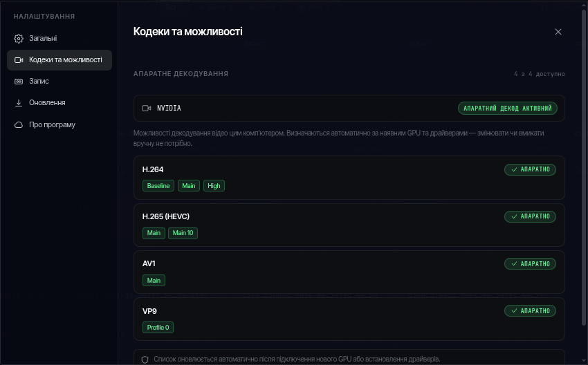Click the shield icon in the footer note
Screen dimensions: 588x365
tap(145, 359)
